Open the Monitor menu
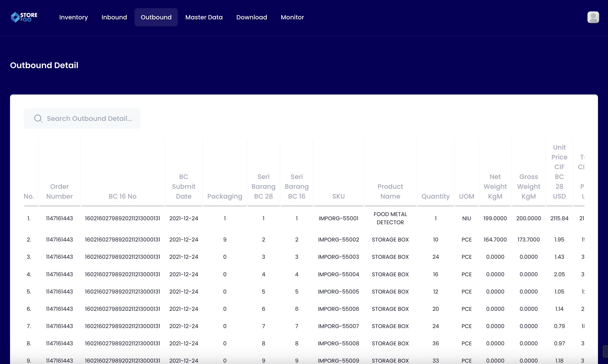This screenshot has height=364, width=608. tap(292, 17)
